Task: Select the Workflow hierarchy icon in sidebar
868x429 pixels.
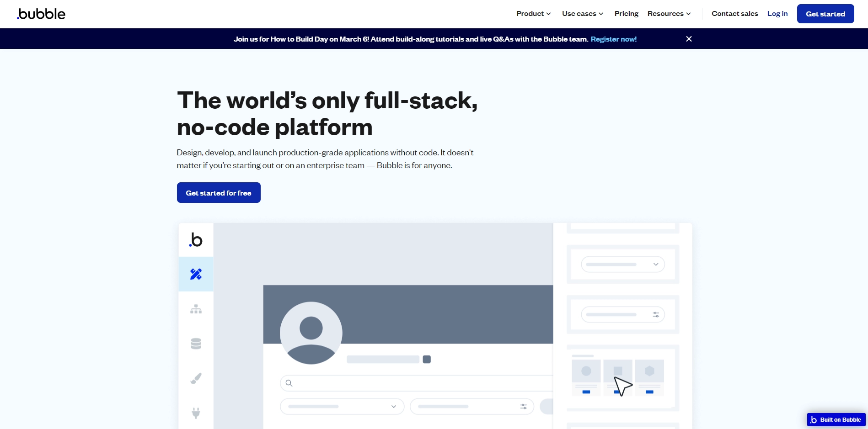Action: 196,309
